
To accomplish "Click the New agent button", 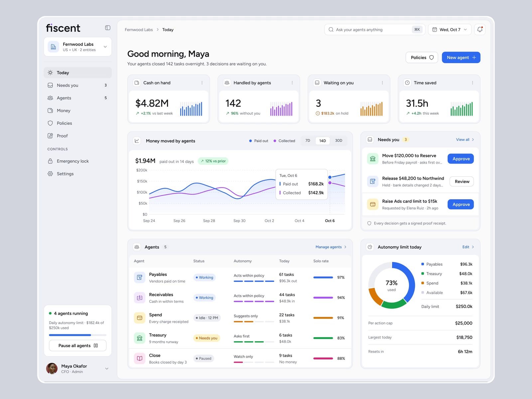I will (x=461, y=58).
